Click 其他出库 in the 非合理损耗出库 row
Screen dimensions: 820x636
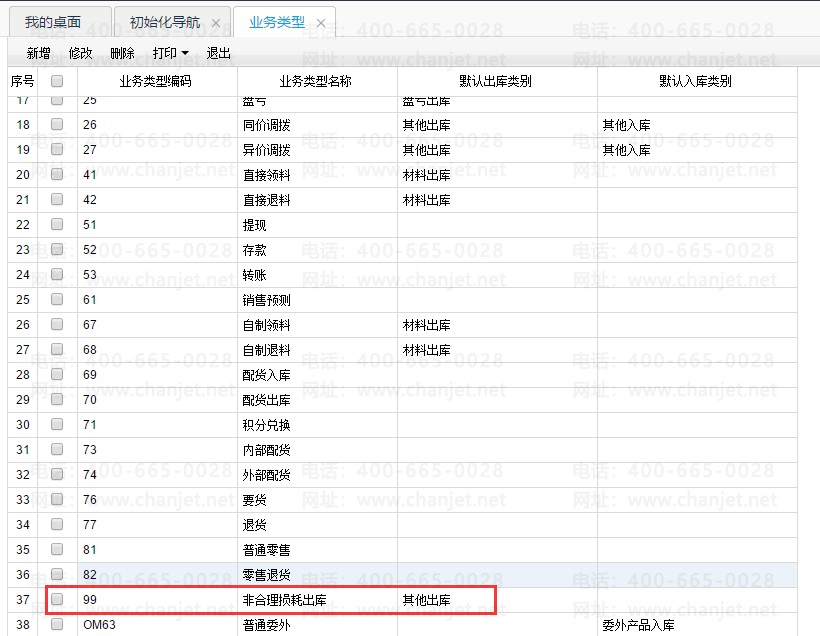tap(426, 600)
